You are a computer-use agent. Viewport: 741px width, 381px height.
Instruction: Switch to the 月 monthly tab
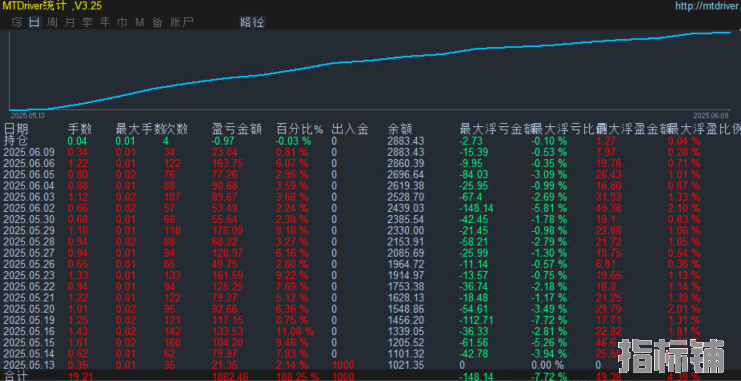(x=70, y=22)
